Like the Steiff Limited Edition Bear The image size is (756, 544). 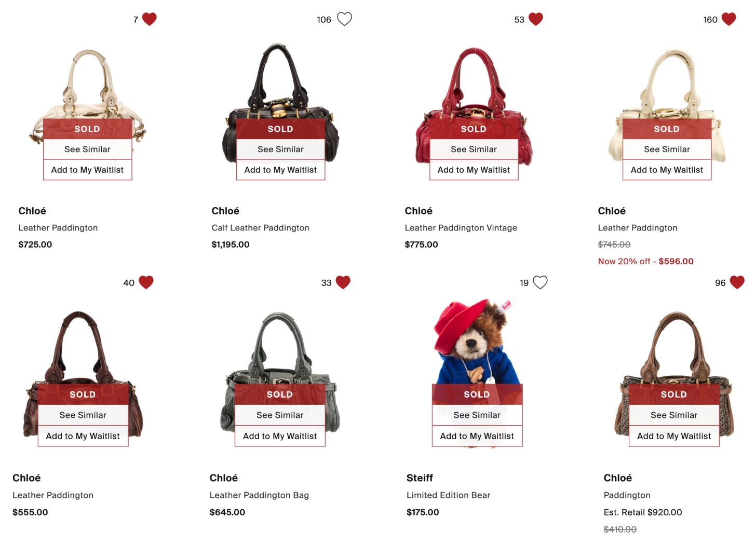(x=541, y=282)
